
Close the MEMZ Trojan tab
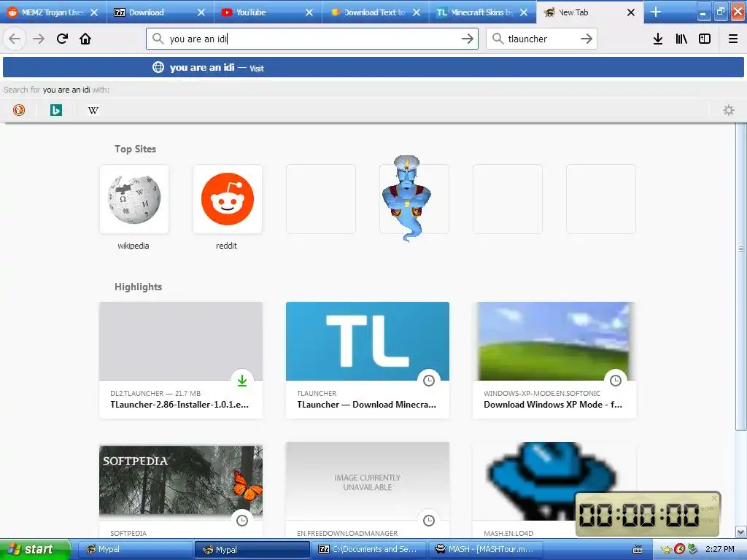[94, 12]
